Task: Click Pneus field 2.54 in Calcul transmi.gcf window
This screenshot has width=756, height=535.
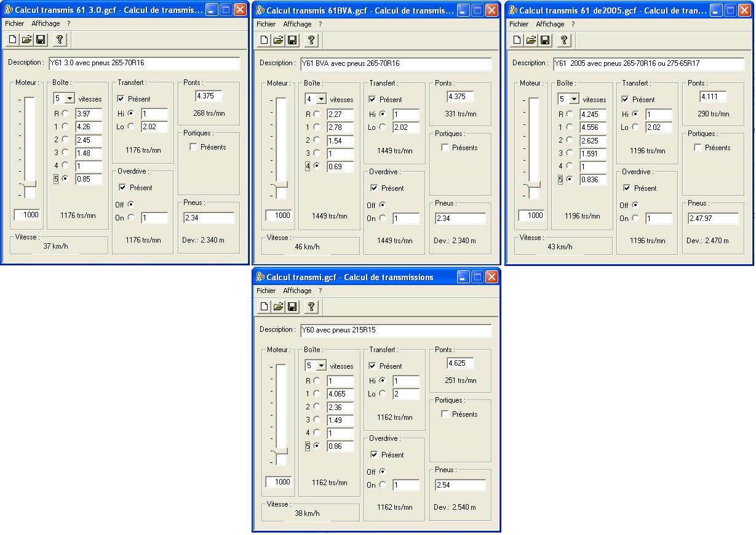Action: pos(461,485)
